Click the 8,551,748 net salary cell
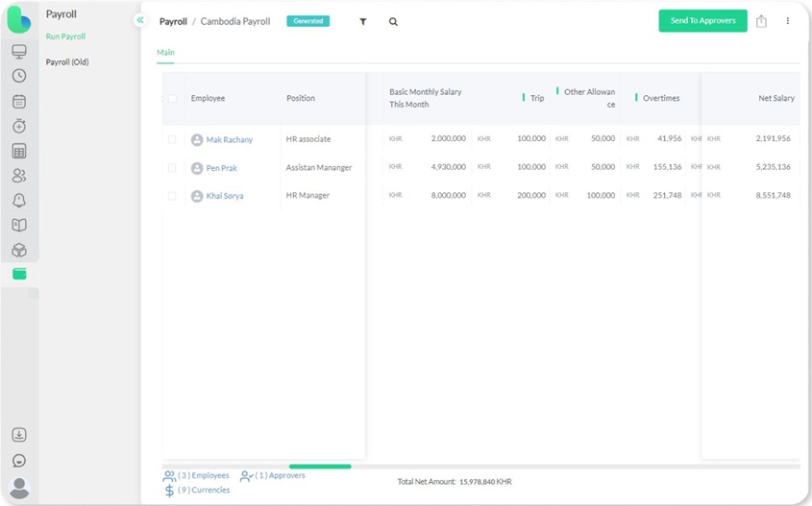The image size is (812, 506). coord(774,196)
